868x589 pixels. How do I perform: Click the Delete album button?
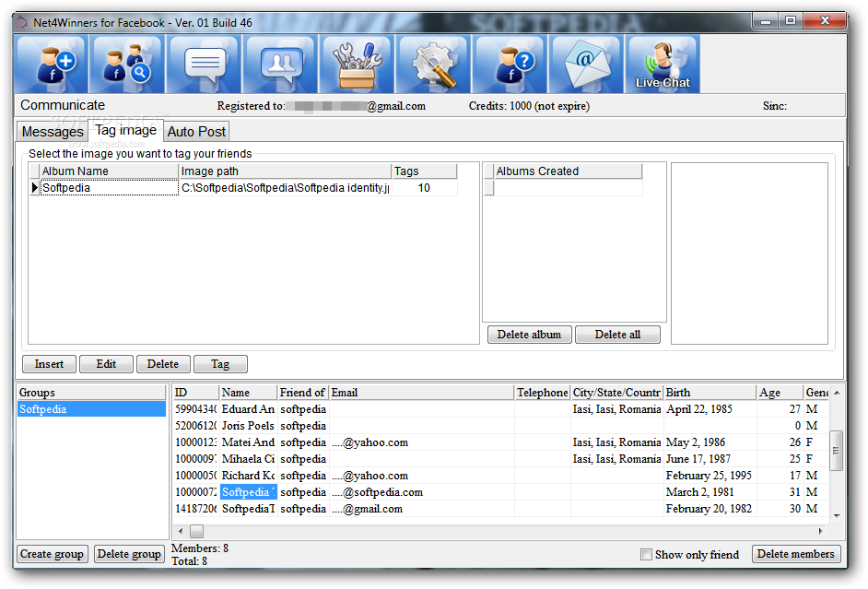coord(529,335)
